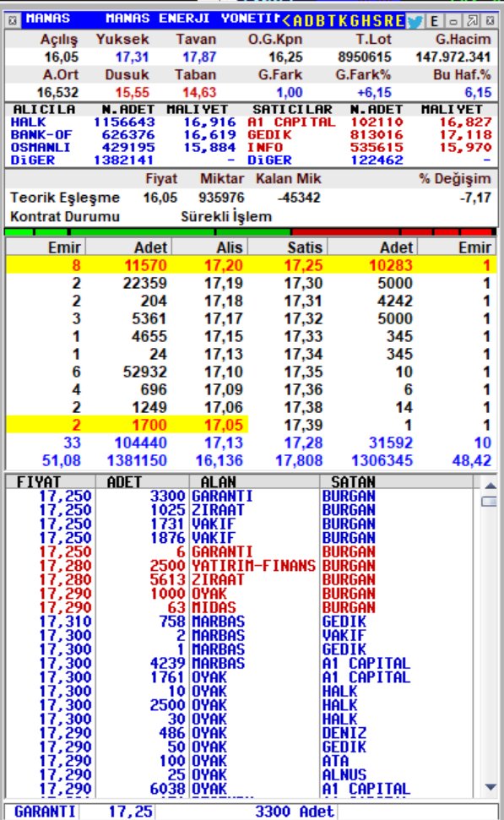Click the back arrow before letter A
504x820 pixels.
click(286, 21)
